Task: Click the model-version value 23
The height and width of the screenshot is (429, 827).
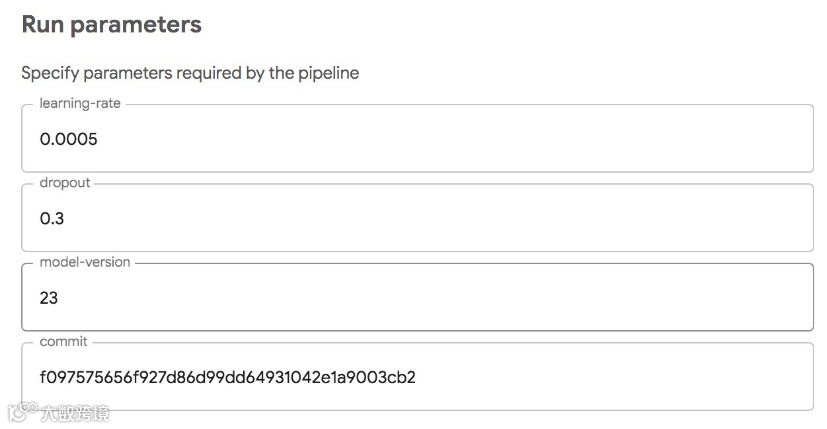Action: (49, 298)
